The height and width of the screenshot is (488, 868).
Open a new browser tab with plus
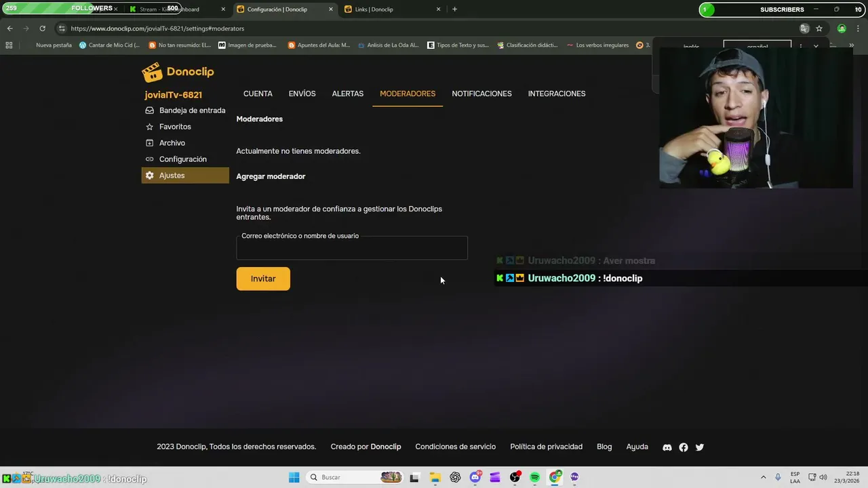pyautogui.click(x=454, y=9)
